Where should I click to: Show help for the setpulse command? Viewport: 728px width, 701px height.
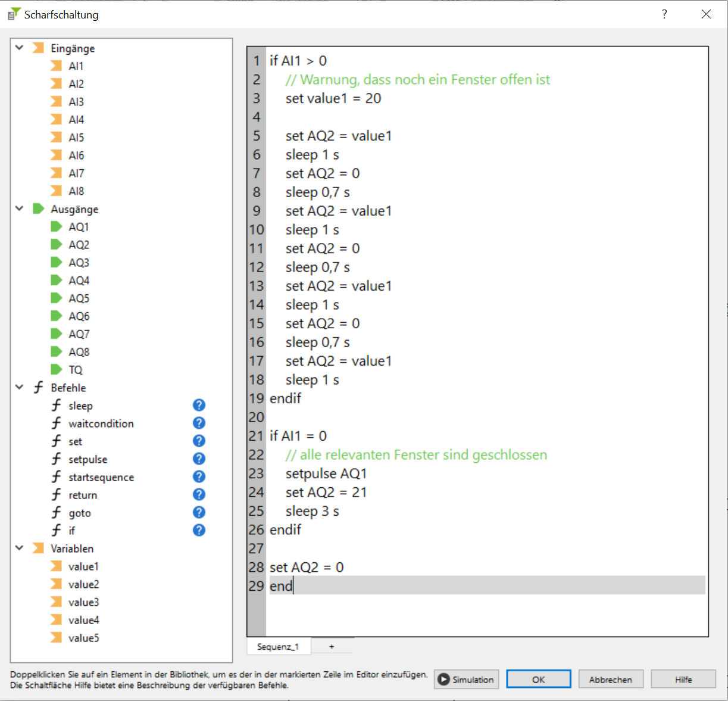(199, 459)
